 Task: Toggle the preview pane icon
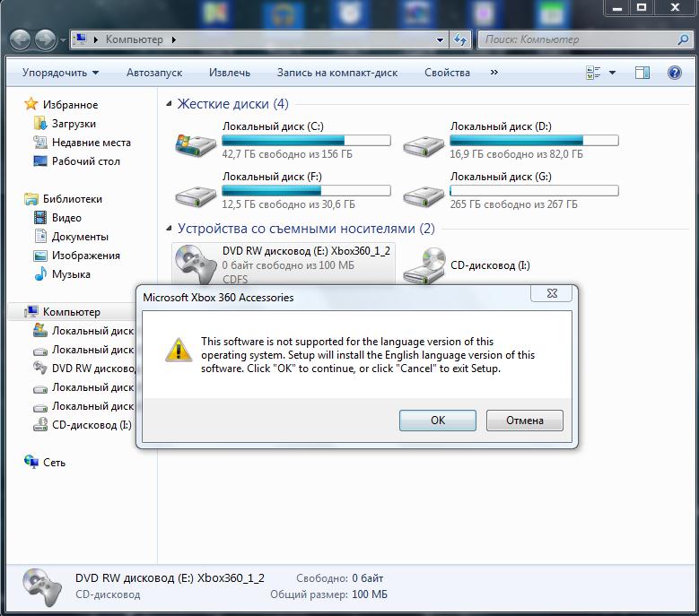[642, 73]
